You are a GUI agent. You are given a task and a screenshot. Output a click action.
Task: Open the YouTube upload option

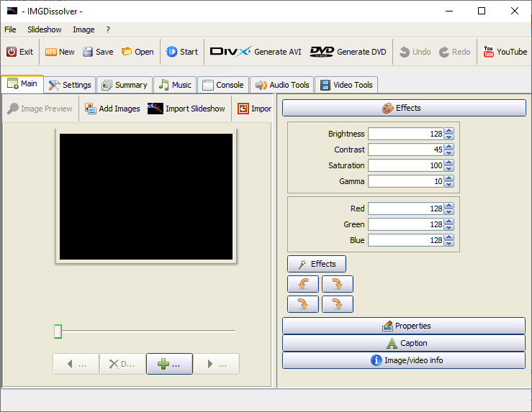pyautogui.click(x=505, y=52)
